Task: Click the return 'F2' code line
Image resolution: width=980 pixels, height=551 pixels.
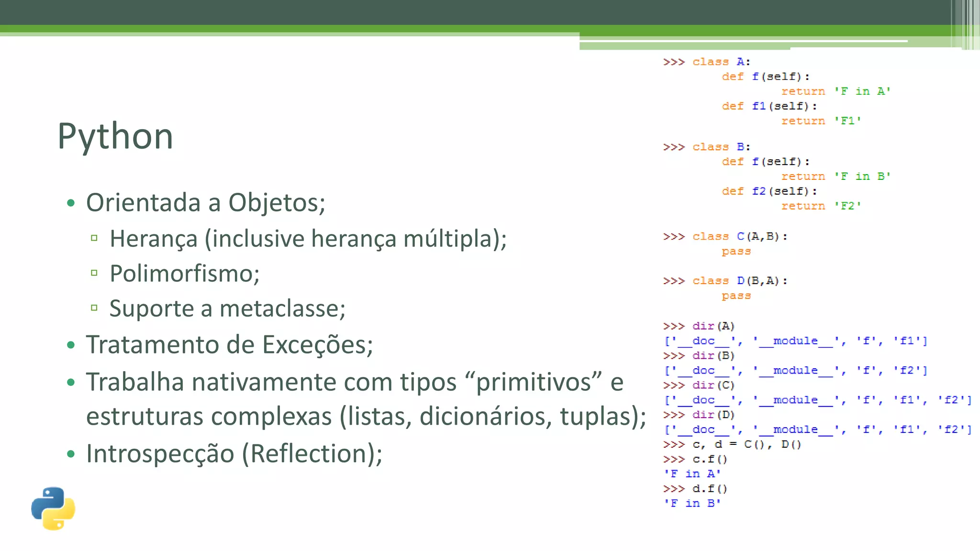Action: click(x=821, y=206)
